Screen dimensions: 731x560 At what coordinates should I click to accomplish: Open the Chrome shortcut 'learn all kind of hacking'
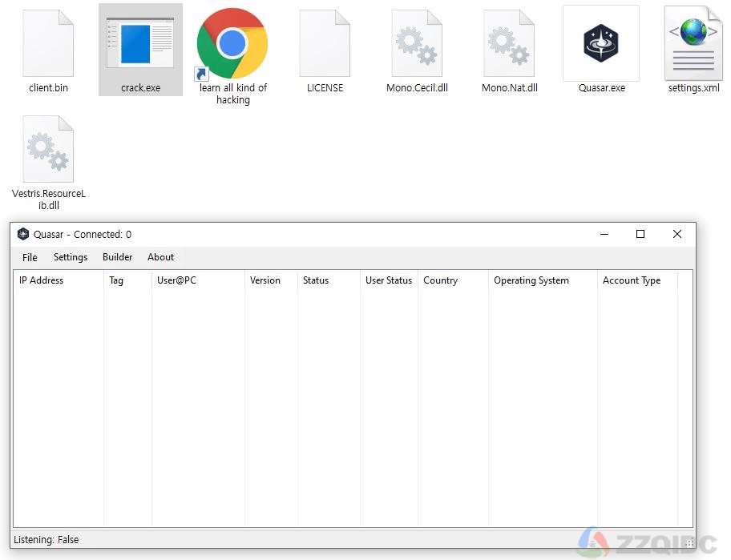[x=232, y=43]
